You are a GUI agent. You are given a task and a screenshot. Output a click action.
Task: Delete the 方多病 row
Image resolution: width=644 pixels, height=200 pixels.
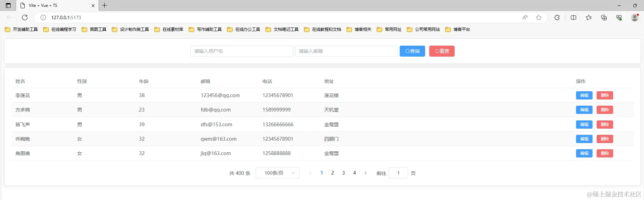[605, 110]
